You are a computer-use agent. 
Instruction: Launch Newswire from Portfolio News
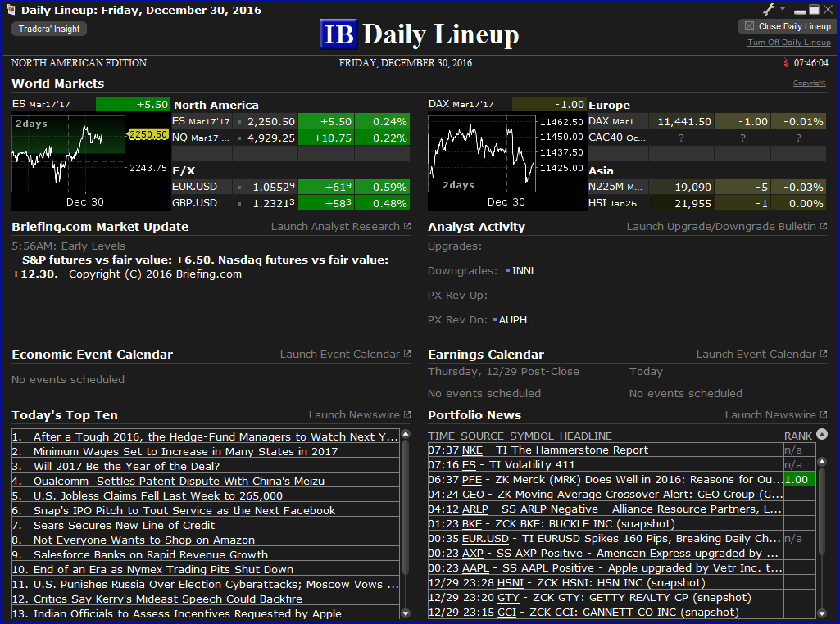770,414
